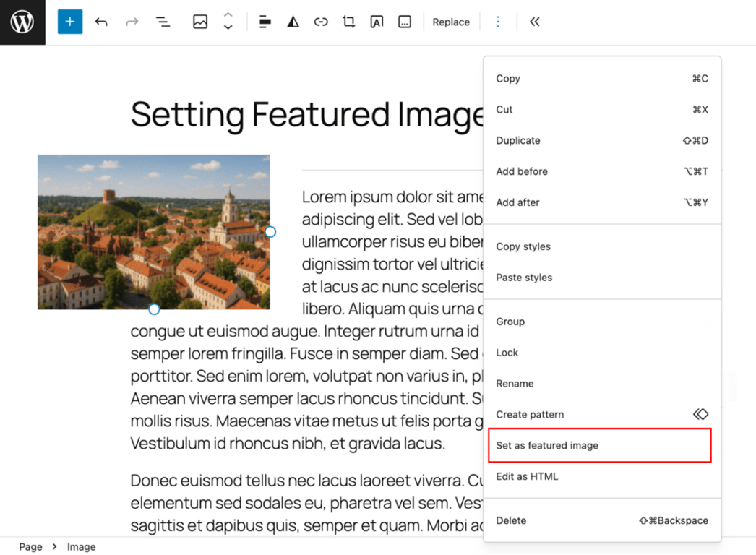This screenshot has width=756, height=555.
Task: Insert a link on the image
Action: tap(321, 22)
